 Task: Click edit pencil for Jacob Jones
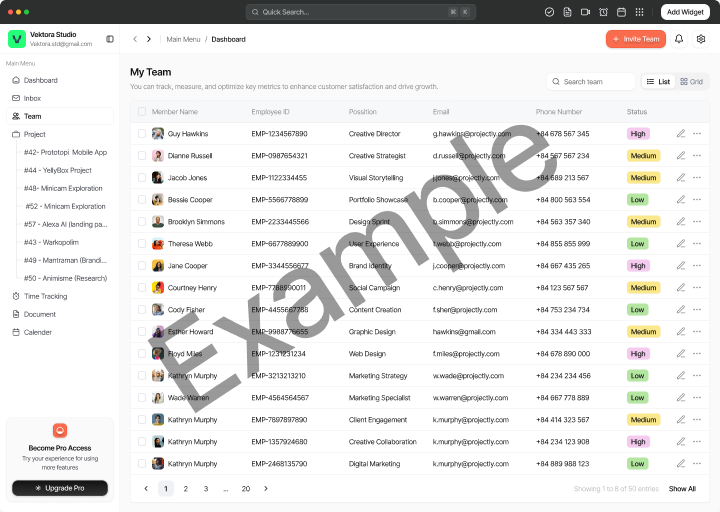tap(681, 178)
